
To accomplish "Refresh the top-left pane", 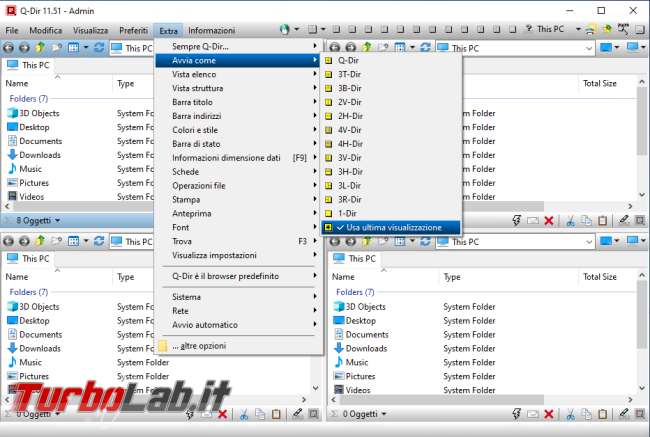I will coord(99,47).
